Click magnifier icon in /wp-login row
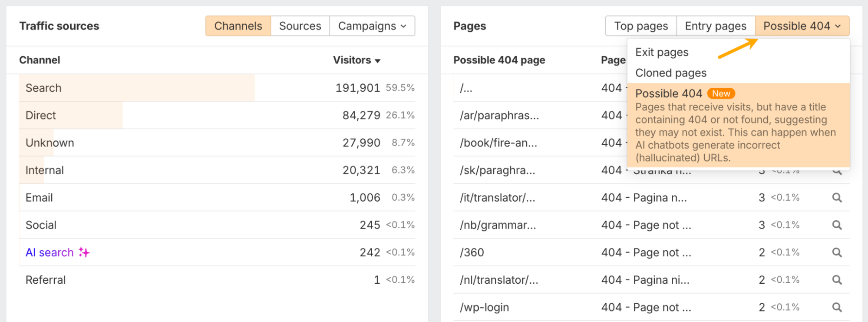 [x=837, y=307]
